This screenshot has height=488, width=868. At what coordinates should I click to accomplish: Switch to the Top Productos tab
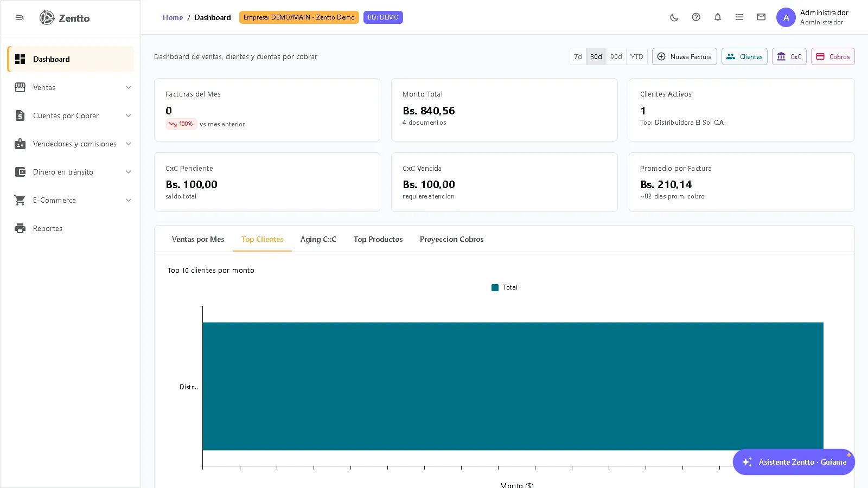coord(378,239)
